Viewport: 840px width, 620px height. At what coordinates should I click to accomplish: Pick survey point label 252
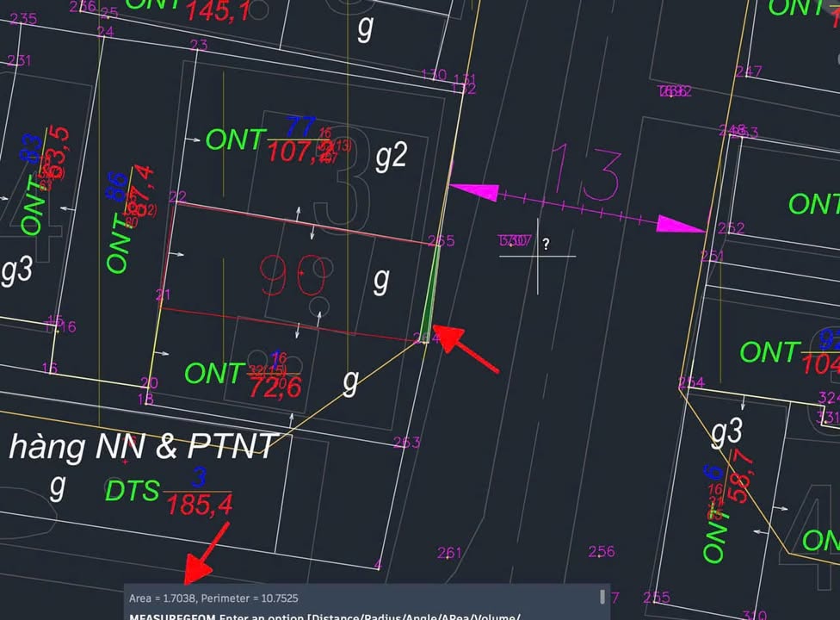click(x=731, y=228)
